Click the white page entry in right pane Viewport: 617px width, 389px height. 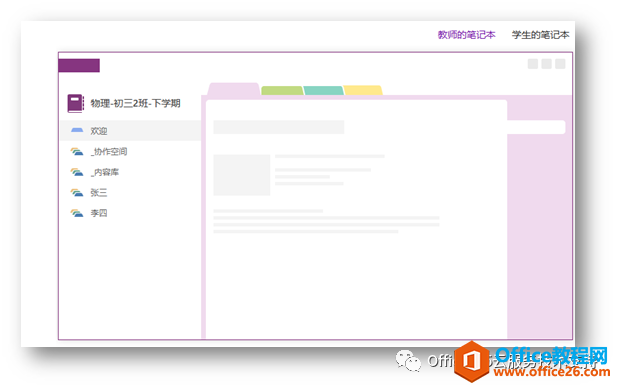pyautogui.click(x=536, y=127)
